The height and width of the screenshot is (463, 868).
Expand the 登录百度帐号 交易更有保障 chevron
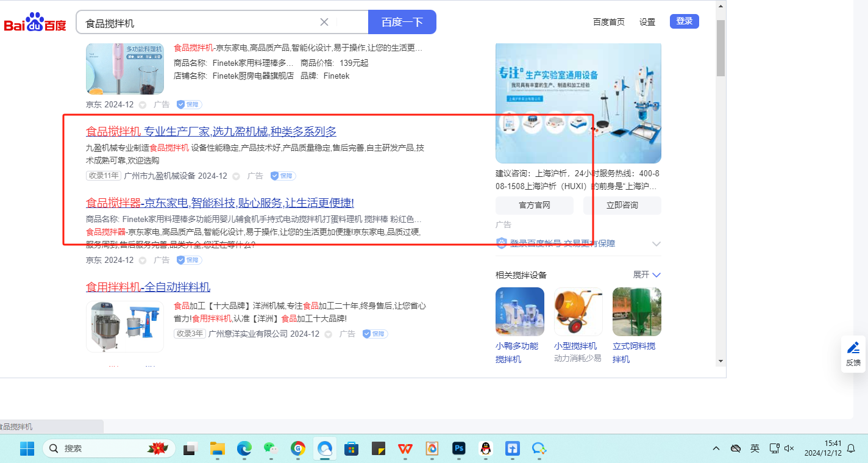coord(656,243)
